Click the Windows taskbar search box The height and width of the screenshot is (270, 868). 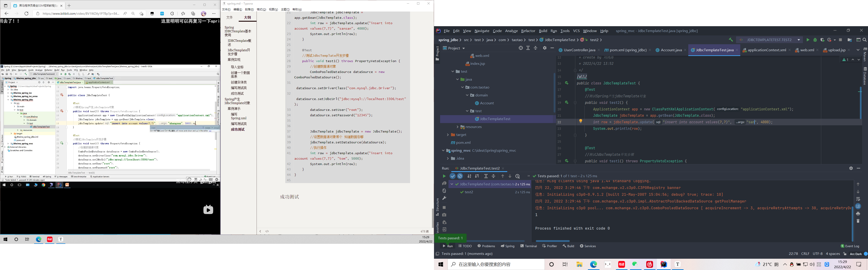point(496,265)
